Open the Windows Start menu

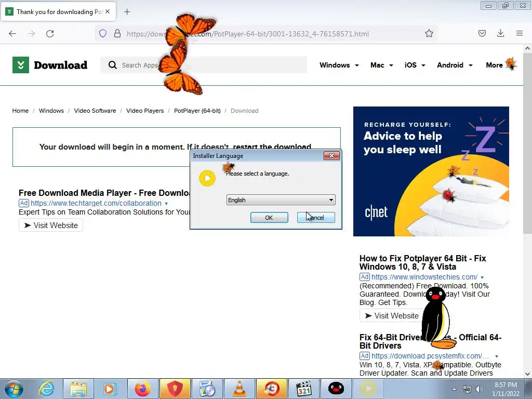(x=14, y=389)
